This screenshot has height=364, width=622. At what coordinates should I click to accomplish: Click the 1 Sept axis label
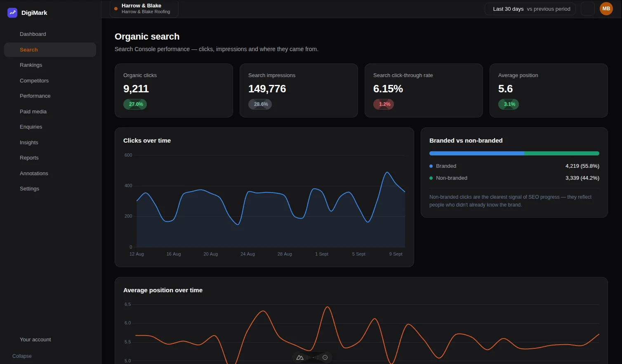322,254
